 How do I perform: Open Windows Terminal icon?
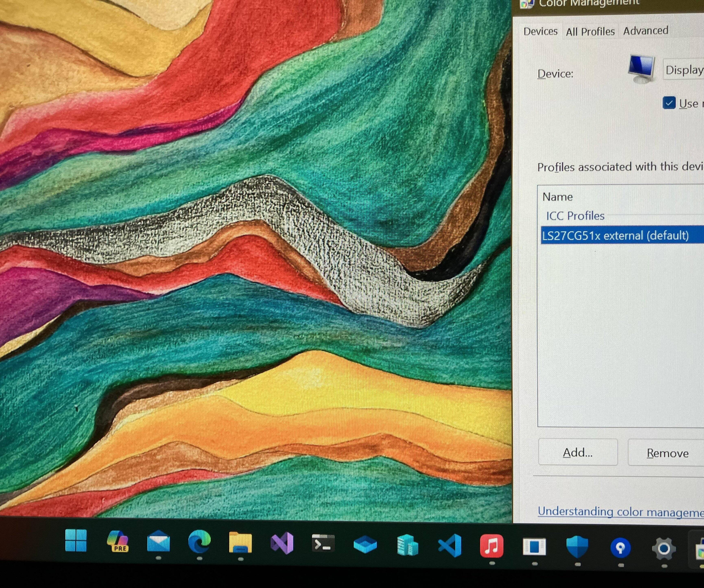(x=323, y=543)
